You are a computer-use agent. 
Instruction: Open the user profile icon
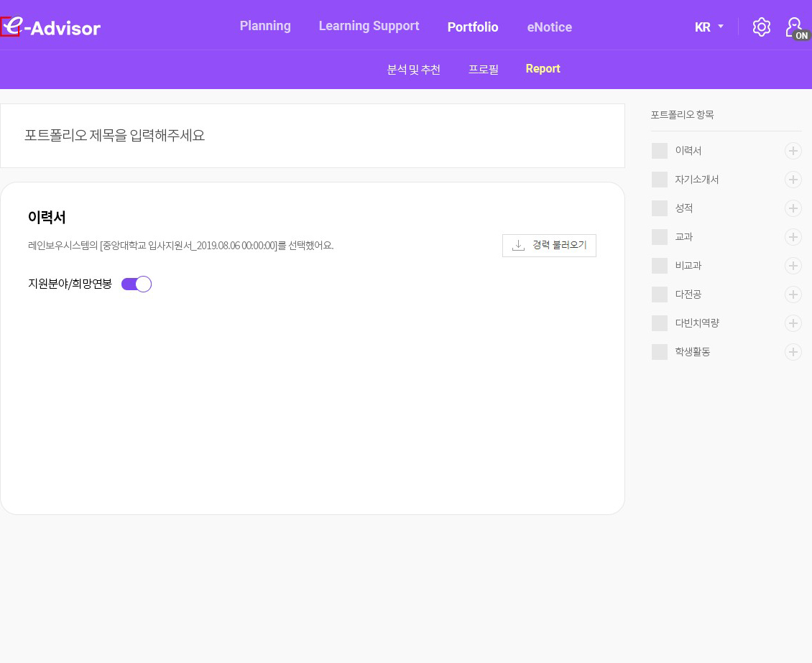click(795, 28)
